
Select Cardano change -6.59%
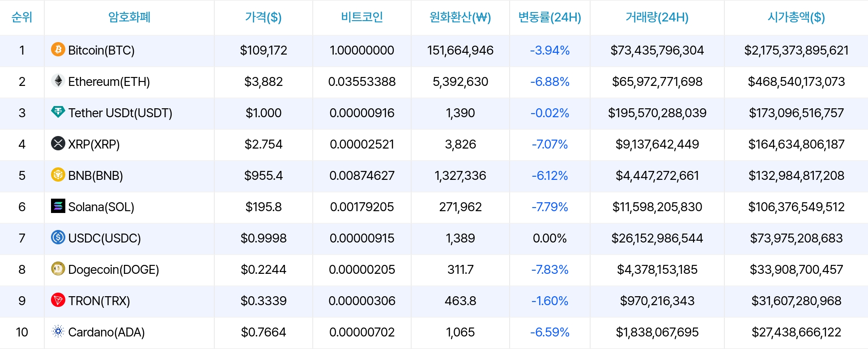click(x=550, y=332)
